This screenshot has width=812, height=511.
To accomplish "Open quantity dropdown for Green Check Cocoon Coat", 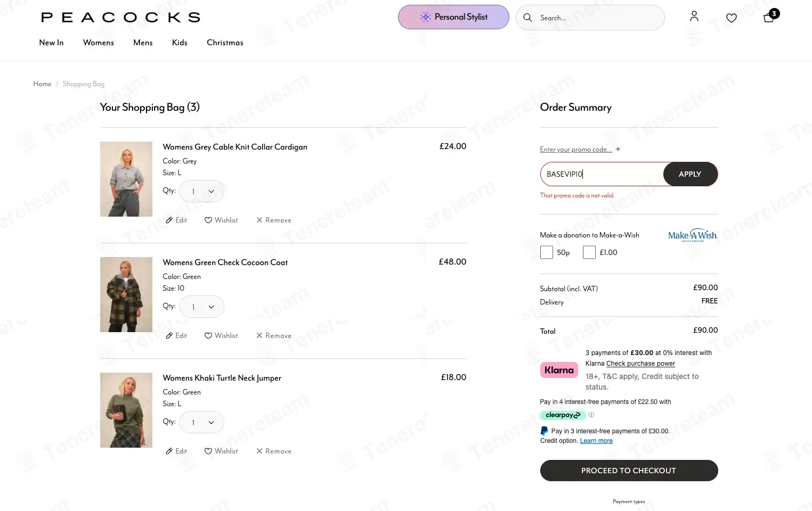I will [x=201, y=307].
